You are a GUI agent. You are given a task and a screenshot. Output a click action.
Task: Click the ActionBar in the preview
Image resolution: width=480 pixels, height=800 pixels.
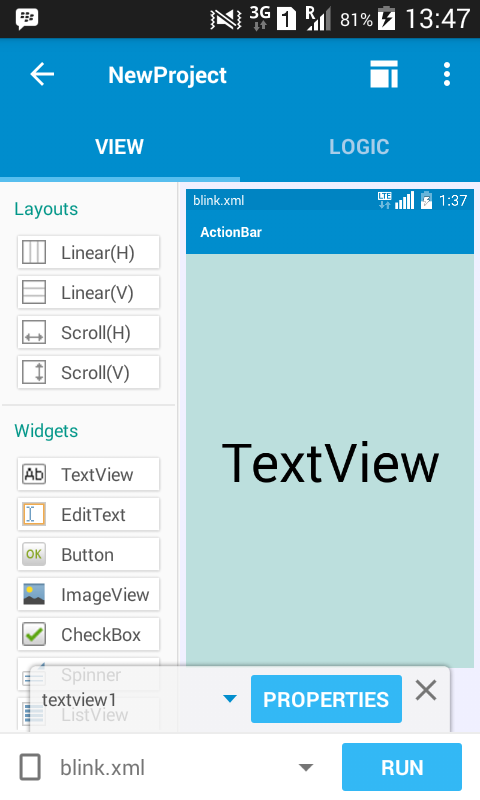pos(330,232)
